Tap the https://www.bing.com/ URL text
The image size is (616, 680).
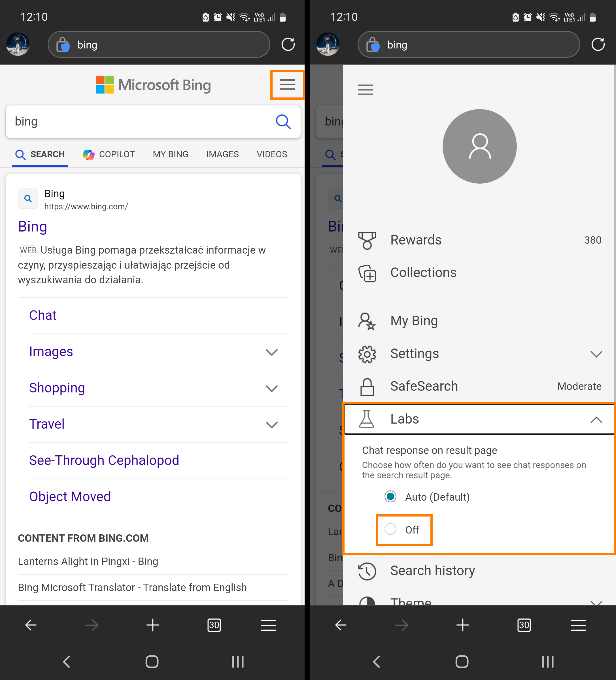point(86,207)
